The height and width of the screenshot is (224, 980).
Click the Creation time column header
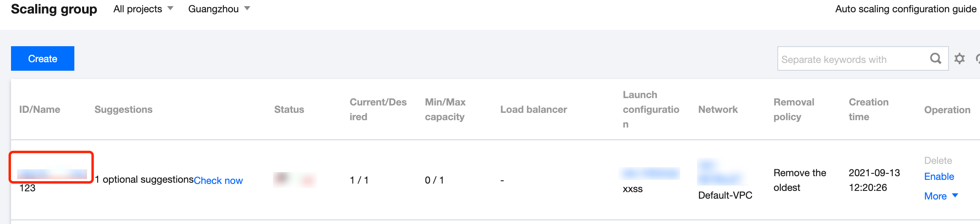(868, 110)
